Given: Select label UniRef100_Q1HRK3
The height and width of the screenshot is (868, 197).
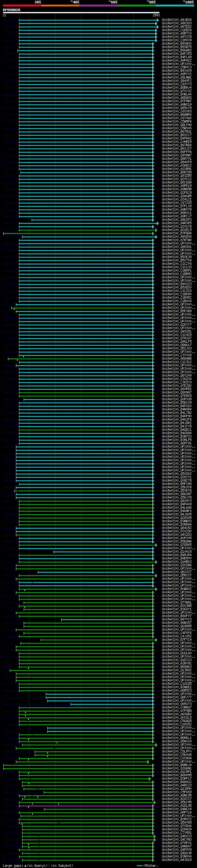Looking at the screenshot, I should click(177, 562).
